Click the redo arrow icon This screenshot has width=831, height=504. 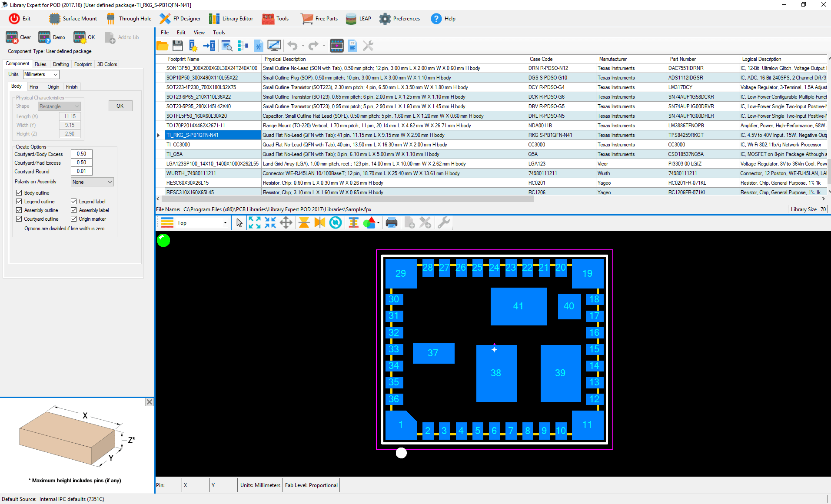(313, 46)
